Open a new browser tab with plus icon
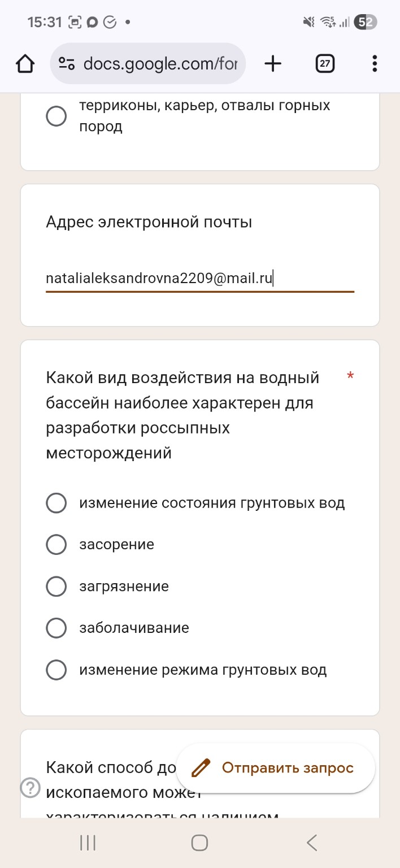Screen dimensions: 400x868 [273, 63]
